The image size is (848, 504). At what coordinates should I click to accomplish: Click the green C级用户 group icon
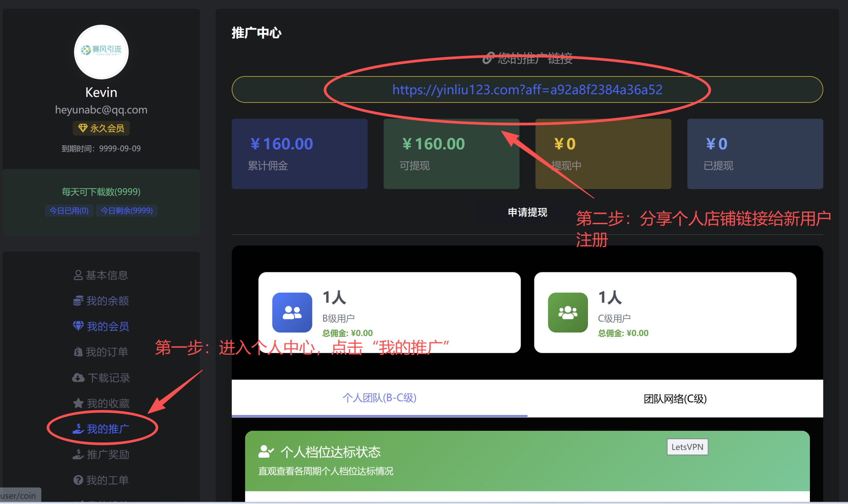pyautogui.click(x=567, y=313)
